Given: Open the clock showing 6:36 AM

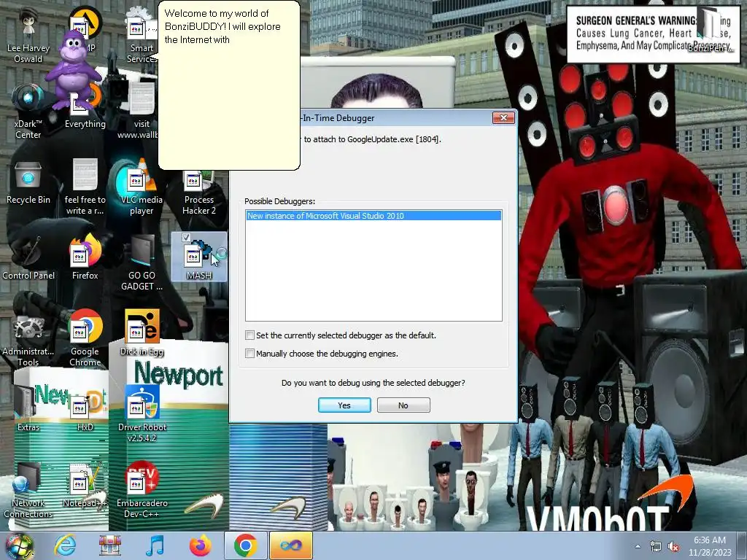Looking at the screenshot, I should pyautogui.click(x=710, y=546).
